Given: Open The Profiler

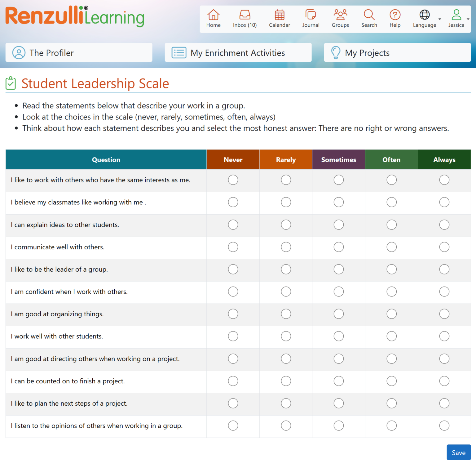Looking at the screenshot, I should tap(79, 52).
